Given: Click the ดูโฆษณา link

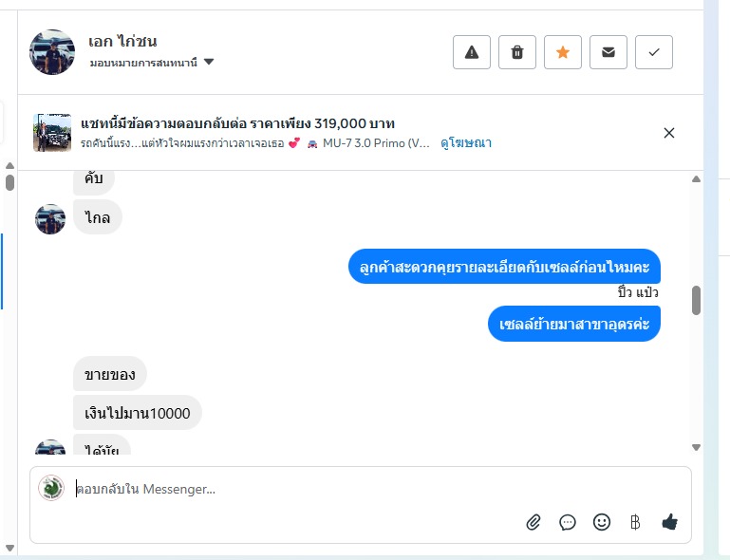Looking at the screenshot, I should coord(466,143).
